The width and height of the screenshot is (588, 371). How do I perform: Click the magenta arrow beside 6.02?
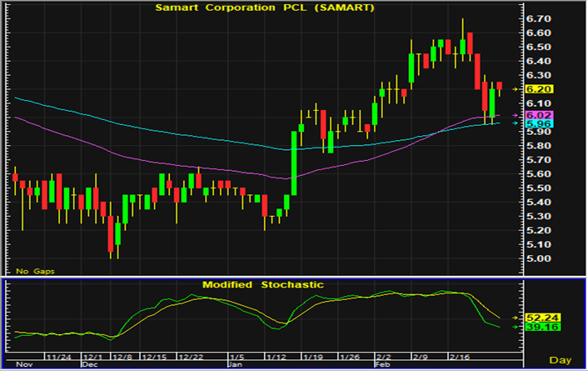[516, 115]
